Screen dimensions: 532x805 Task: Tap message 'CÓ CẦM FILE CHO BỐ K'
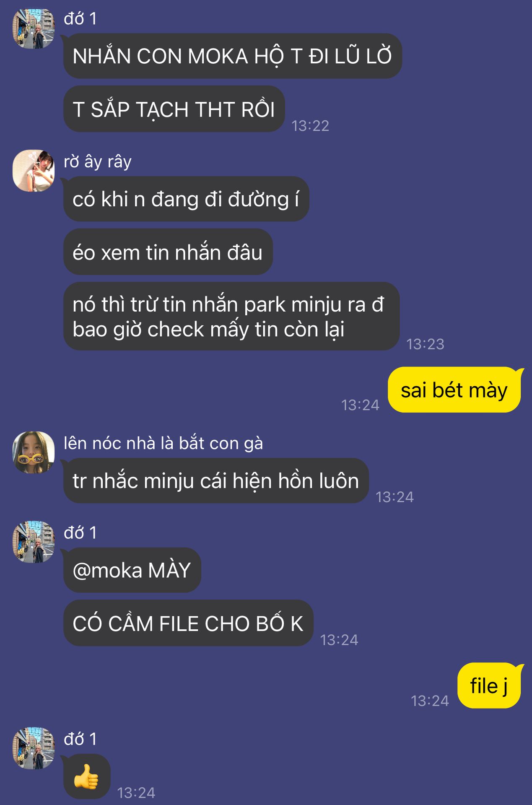pyautogui.click(x=188, y=623)
